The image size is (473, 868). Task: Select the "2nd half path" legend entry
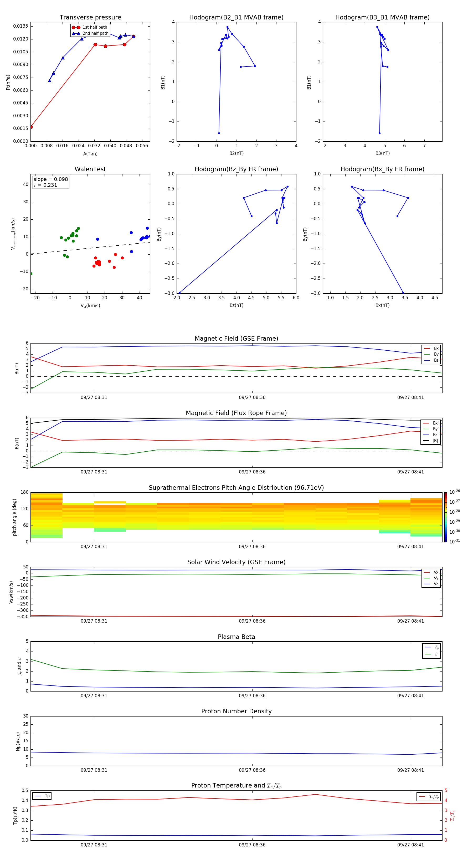click(x=90, y=33)
